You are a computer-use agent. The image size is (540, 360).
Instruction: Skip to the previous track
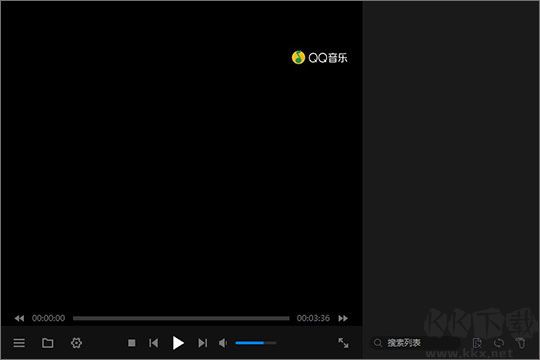154,343
